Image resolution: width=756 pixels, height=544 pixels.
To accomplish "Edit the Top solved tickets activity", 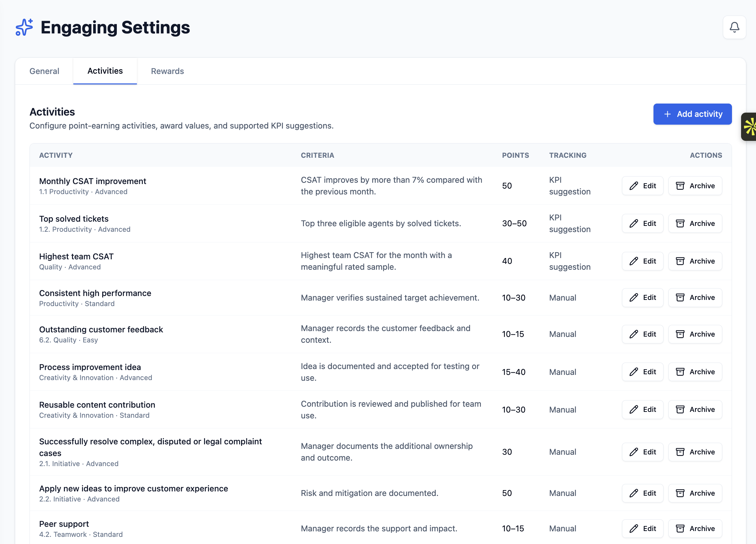I will point(642,223).
